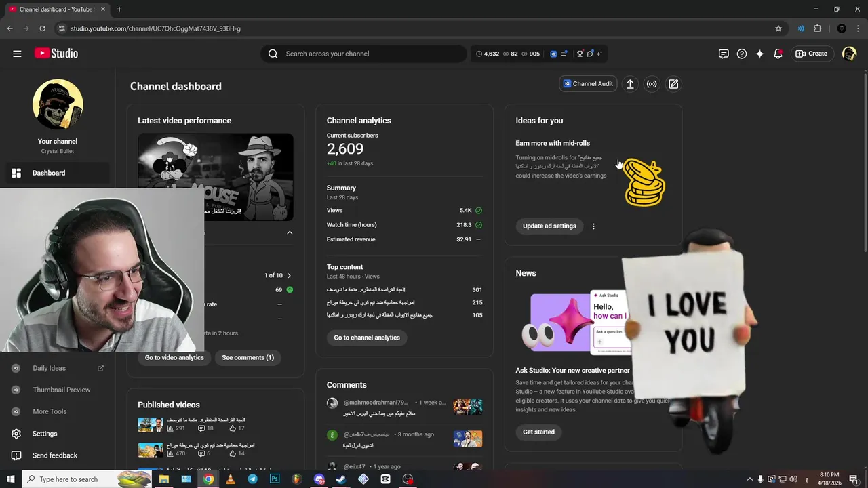Close the Channel dashboard browser tab
Viewport: 868px width, 488px height.
pyautogui.click(x=103, y=9)
